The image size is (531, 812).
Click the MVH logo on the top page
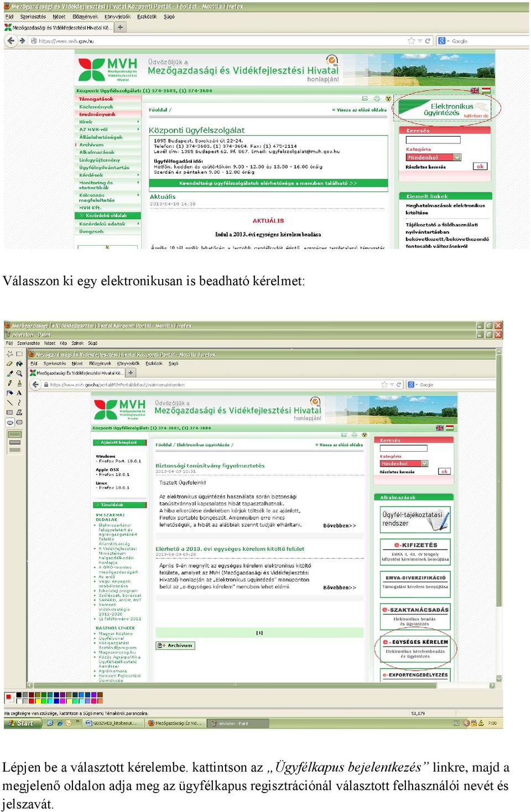[x=107, y=70]
